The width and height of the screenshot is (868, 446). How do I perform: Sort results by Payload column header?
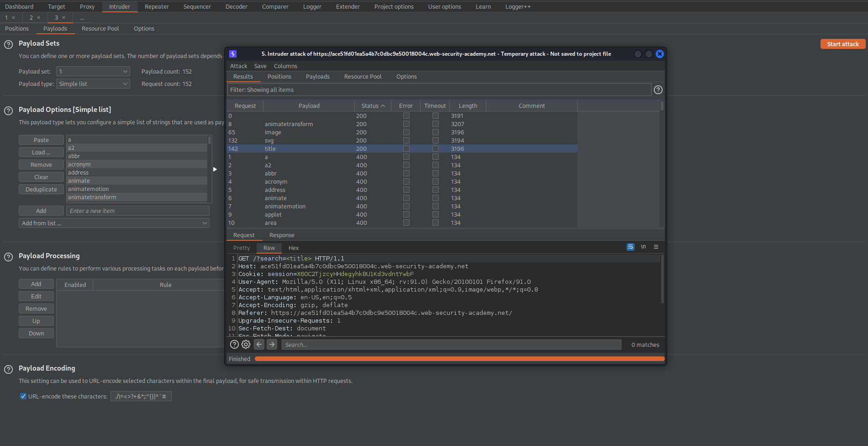(x=309, y=106)
